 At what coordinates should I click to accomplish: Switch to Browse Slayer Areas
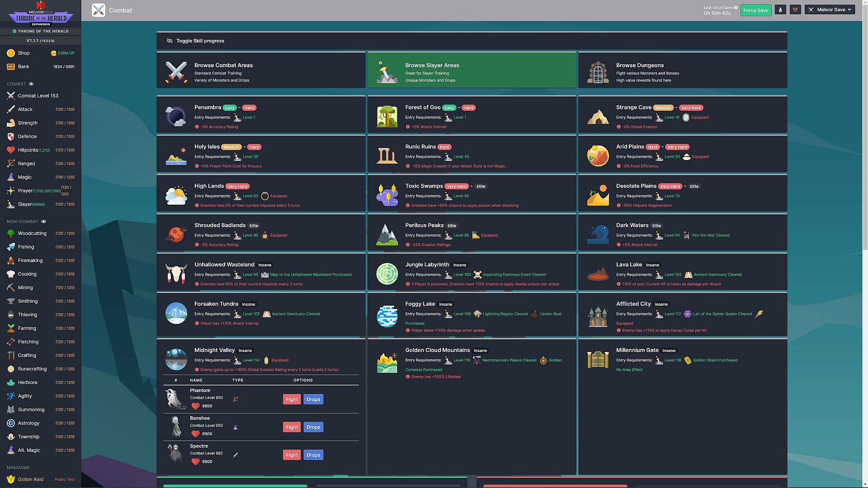(x=472, y=70)
